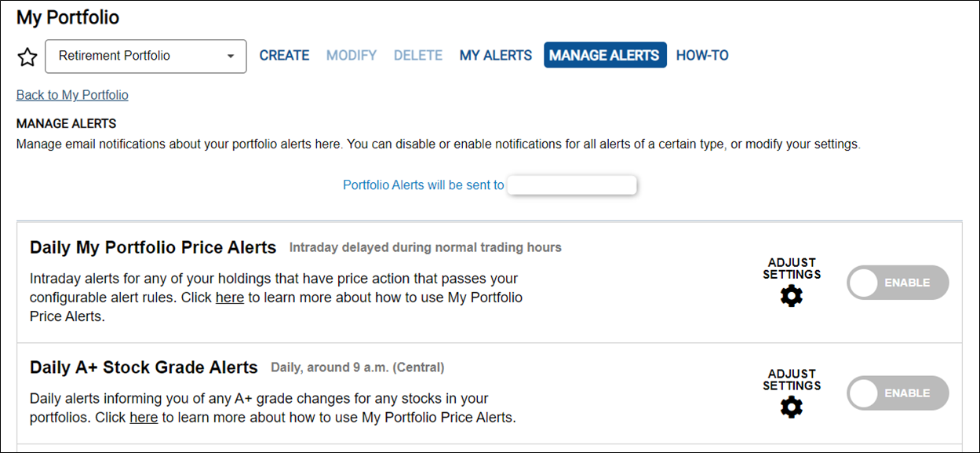Click 'here' link in A+ Grade Alerts description
The image size is (980, 453).
pyautogui.click(x=144, y=418)
